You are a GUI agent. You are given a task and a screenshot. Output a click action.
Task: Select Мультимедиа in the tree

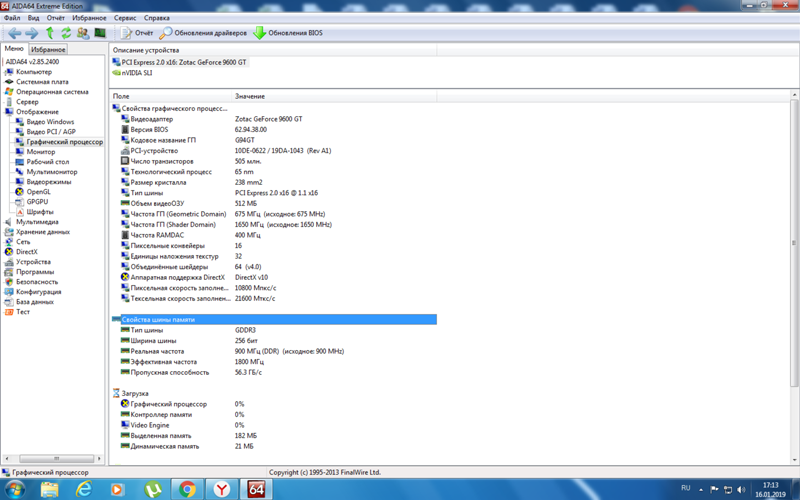(37, 222)
